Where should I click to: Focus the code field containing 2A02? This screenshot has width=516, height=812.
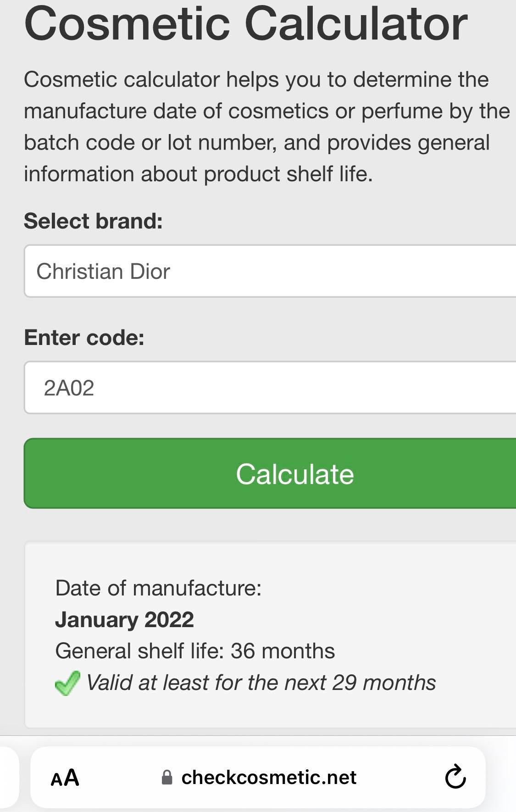[x=270, y=388]
